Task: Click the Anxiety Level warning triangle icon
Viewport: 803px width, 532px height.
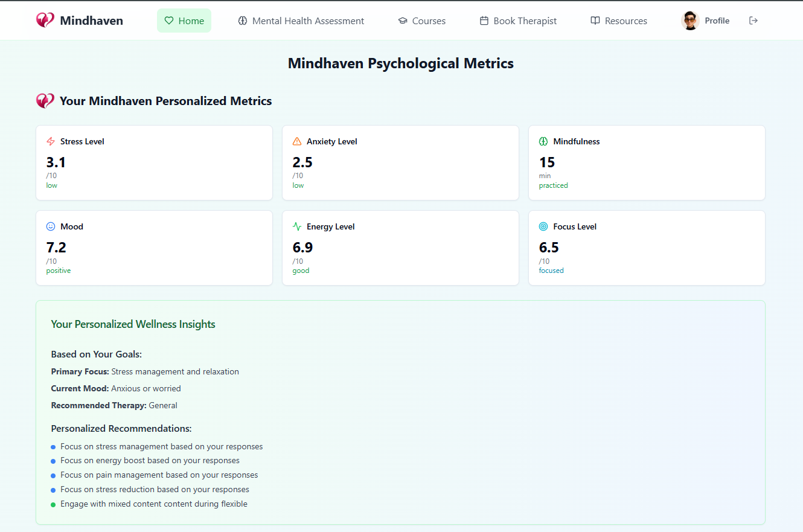Action: pyautogui.click(x=296, y=141)
